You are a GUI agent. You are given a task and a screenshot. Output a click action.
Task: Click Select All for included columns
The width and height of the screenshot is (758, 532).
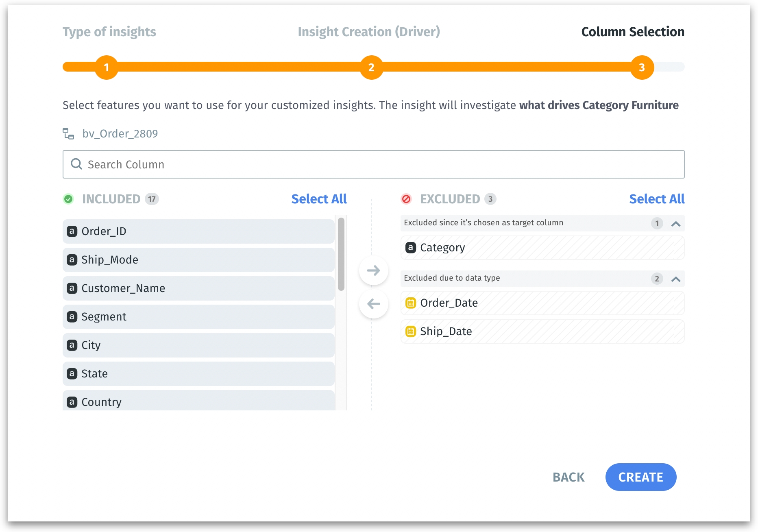(319, 199)
